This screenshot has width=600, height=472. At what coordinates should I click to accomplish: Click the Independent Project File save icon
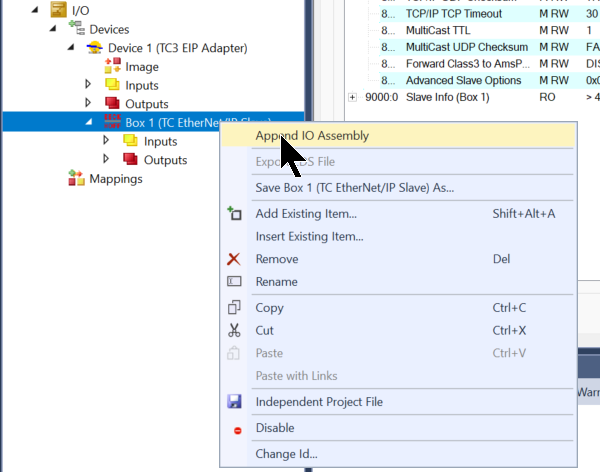coord(235,402)
